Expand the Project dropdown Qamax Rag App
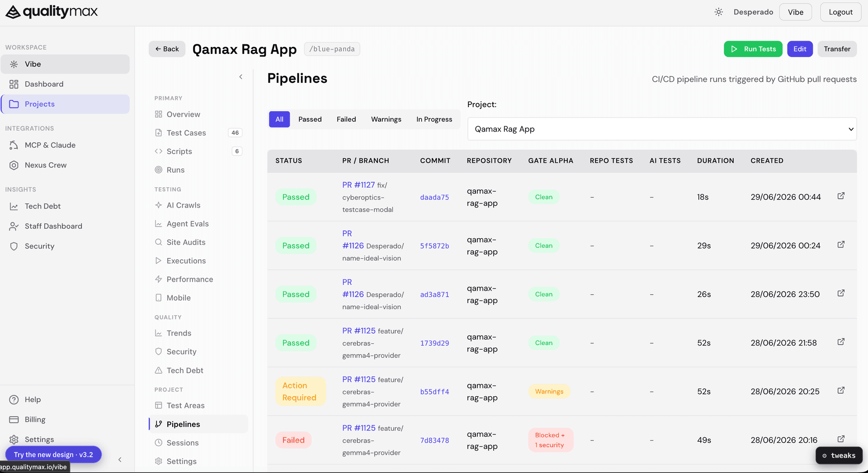Viewport: 868px width, 473px height. tap(662, 129)
